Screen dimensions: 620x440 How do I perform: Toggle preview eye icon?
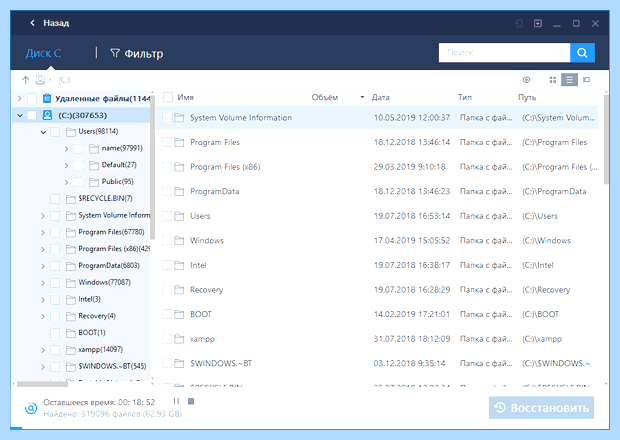pyautogui.click(x=526, y=80)
